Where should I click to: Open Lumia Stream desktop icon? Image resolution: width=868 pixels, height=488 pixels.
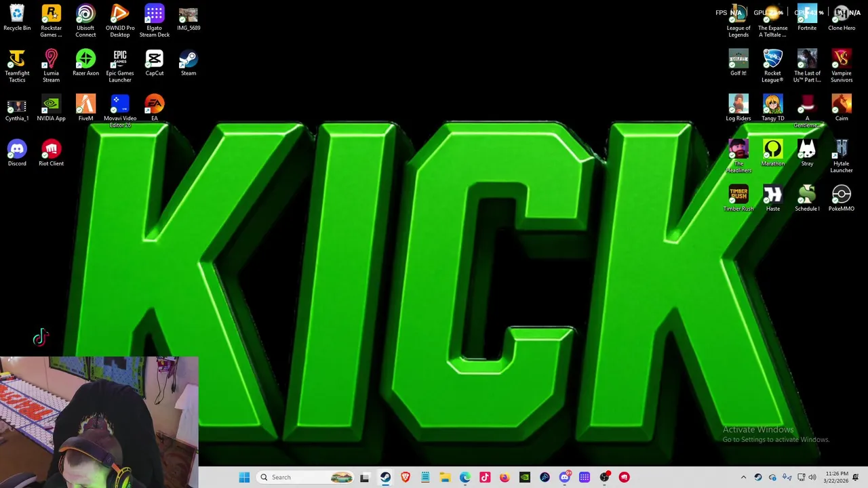tap(51, 66)
